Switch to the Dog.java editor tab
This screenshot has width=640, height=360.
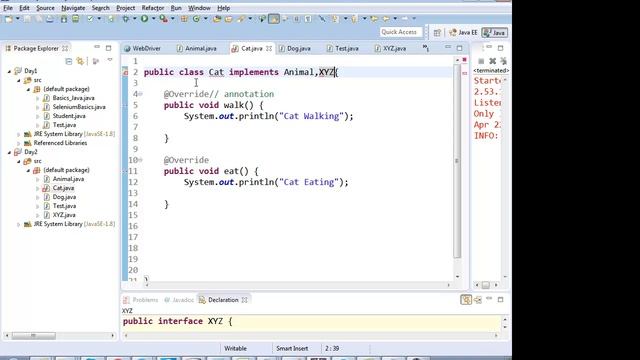tap(295, 49)
